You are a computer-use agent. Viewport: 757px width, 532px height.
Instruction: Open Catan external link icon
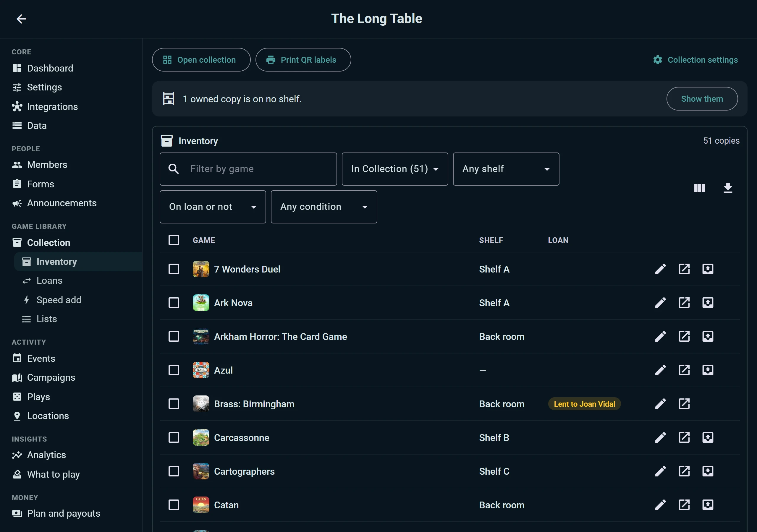point(684,505)
